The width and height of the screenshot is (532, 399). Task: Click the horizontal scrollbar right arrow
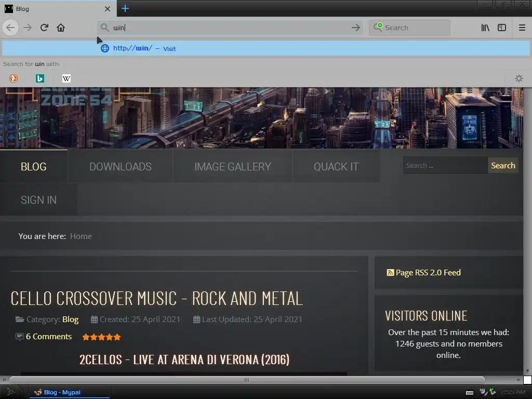point(518,380)
